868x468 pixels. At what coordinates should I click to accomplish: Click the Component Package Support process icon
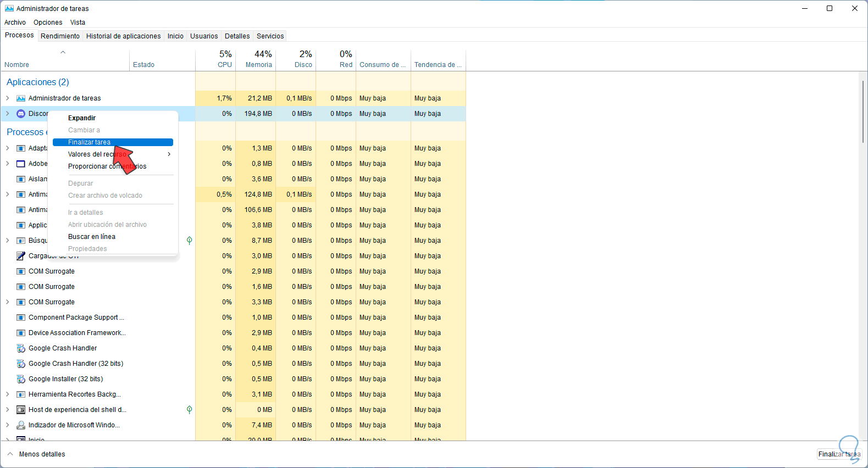(21, 317)
